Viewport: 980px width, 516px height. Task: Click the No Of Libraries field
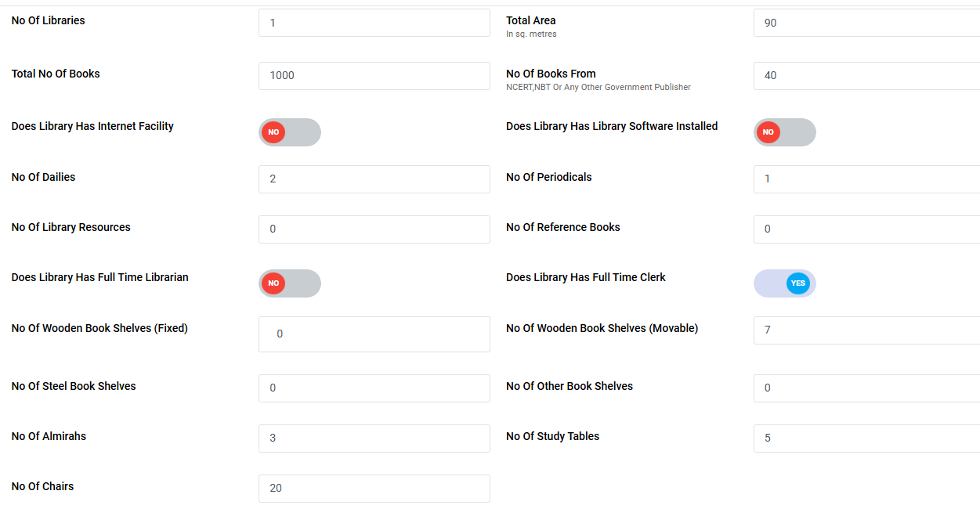[x=374, y=23]
